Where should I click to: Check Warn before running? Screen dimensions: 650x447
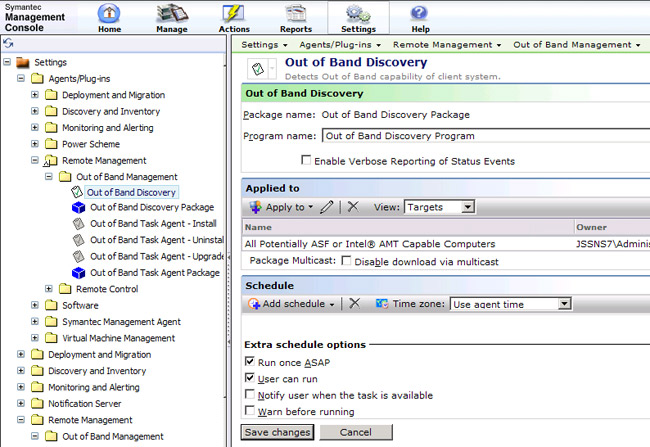pos(250,411)
